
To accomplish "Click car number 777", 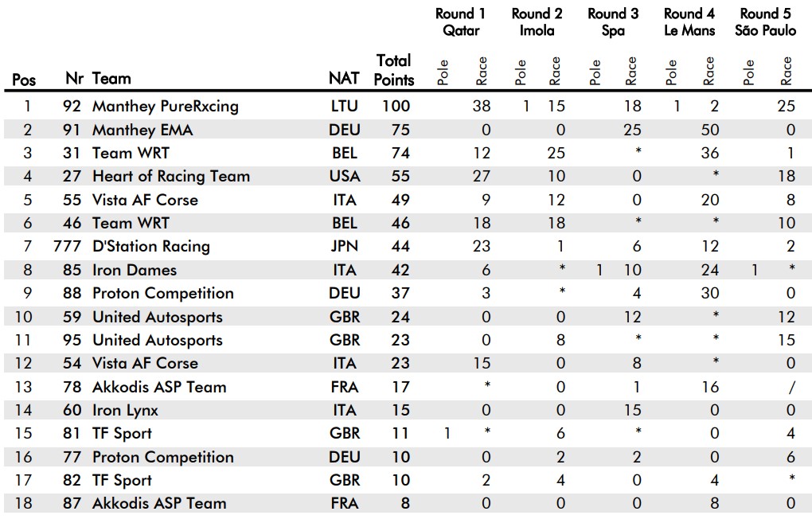I will (x=67, y=246).
